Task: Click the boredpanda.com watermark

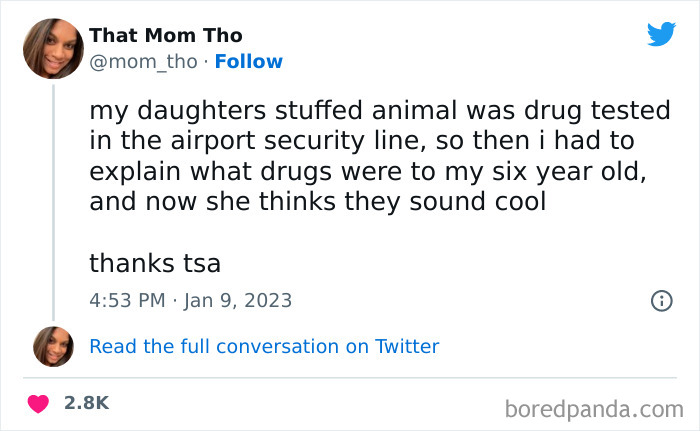Action: pyautogui.click(x=594, y=408)
